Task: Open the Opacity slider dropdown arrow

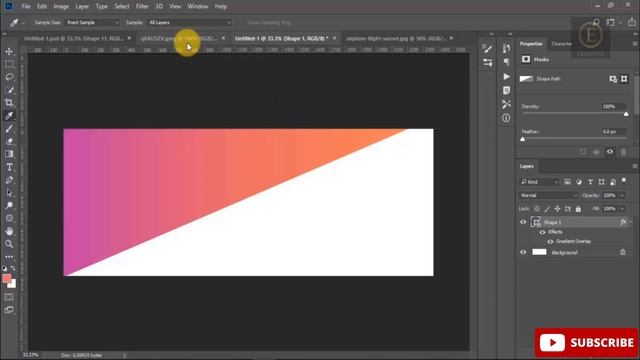Action: (622, 196)
